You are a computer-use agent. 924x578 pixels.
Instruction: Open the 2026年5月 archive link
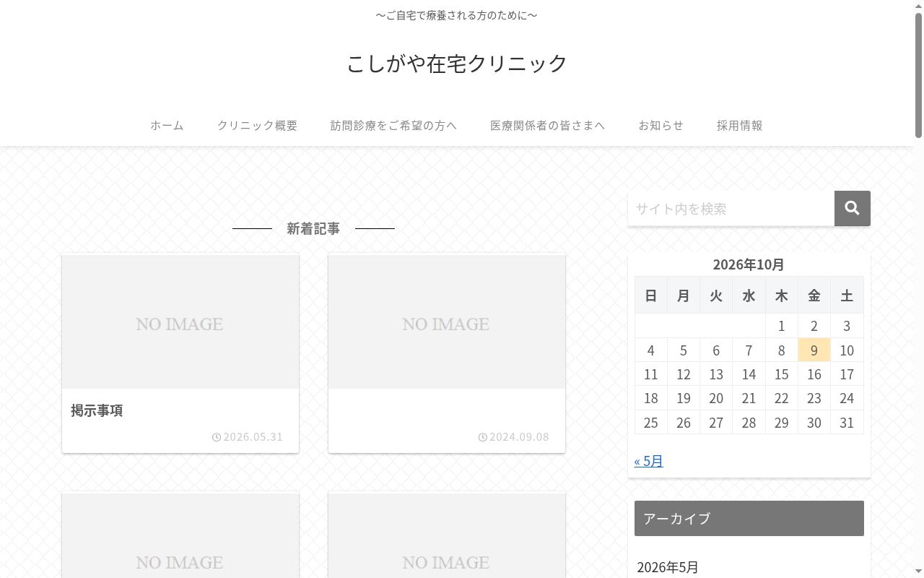(668, 567)
